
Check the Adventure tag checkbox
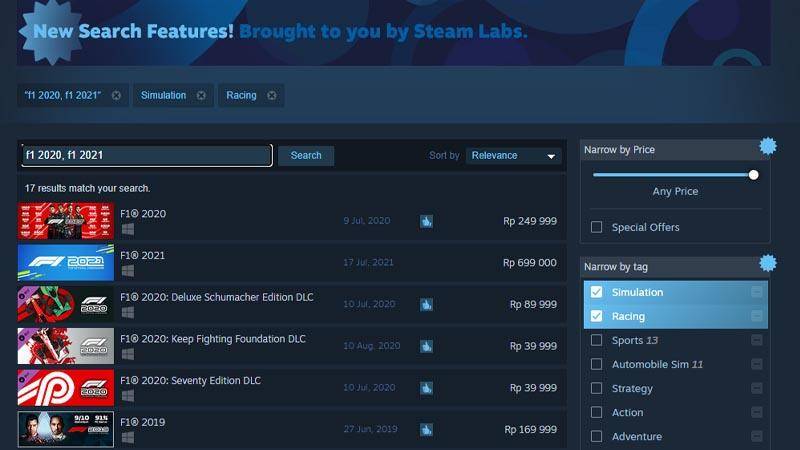pyautogui.click(x=596, y=436)
